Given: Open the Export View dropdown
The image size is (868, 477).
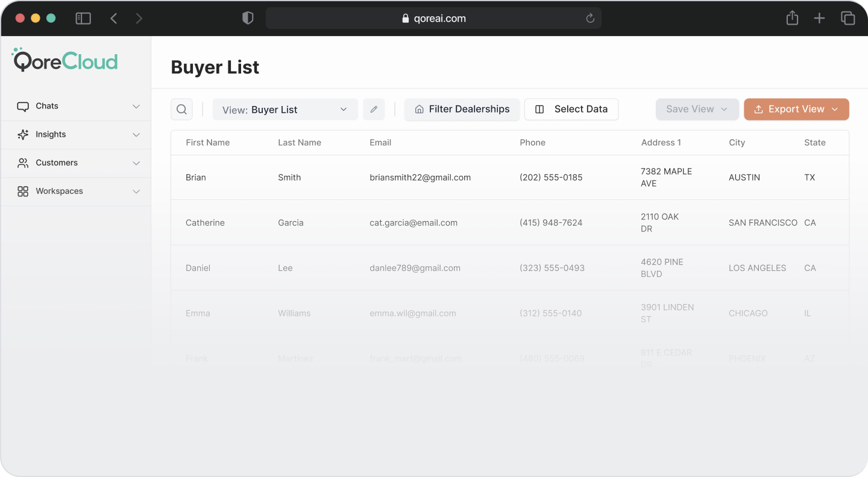Looking at the screenshot, I should (796, 110).
